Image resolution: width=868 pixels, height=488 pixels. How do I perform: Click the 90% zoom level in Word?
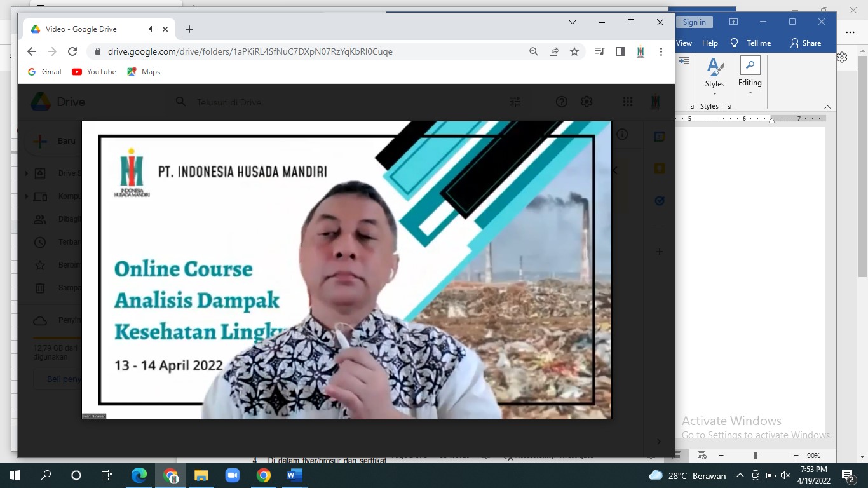(x=813, y=456)
